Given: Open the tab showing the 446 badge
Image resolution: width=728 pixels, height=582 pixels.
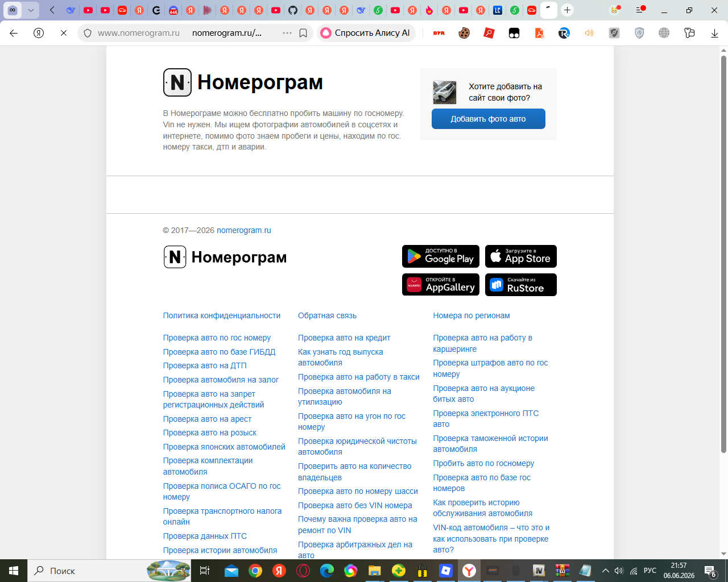Looking at the screenshot, I should pos(173,10).
